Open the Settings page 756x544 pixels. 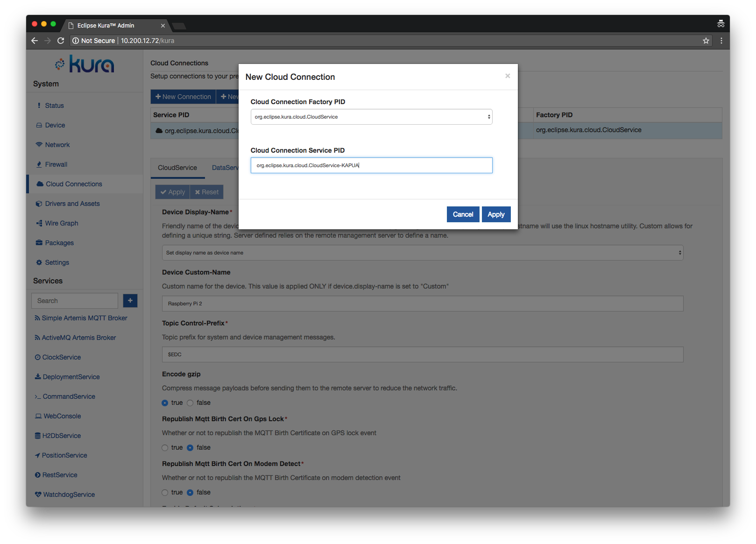tap(57, 262)
